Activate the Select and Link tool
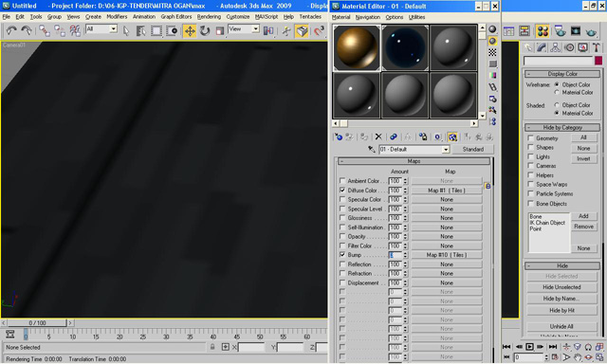The height and width of the screenshot is (364, 607). [45, 30]
